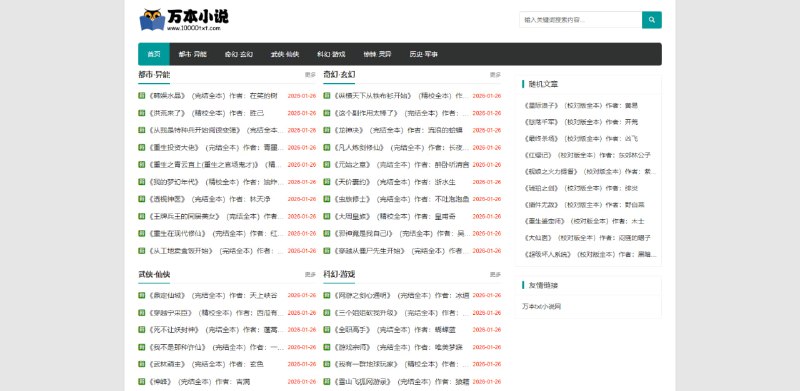Click the green icon beside 《重生在现代修仙》
The height and width of the screenshot is (391, 800).
141,234
